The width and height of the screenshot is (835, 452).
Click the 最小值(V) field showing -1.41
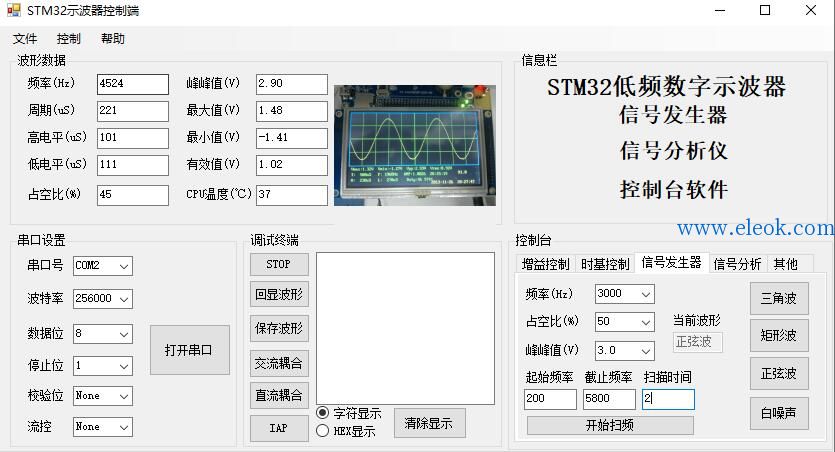click(x=291, y=138)
